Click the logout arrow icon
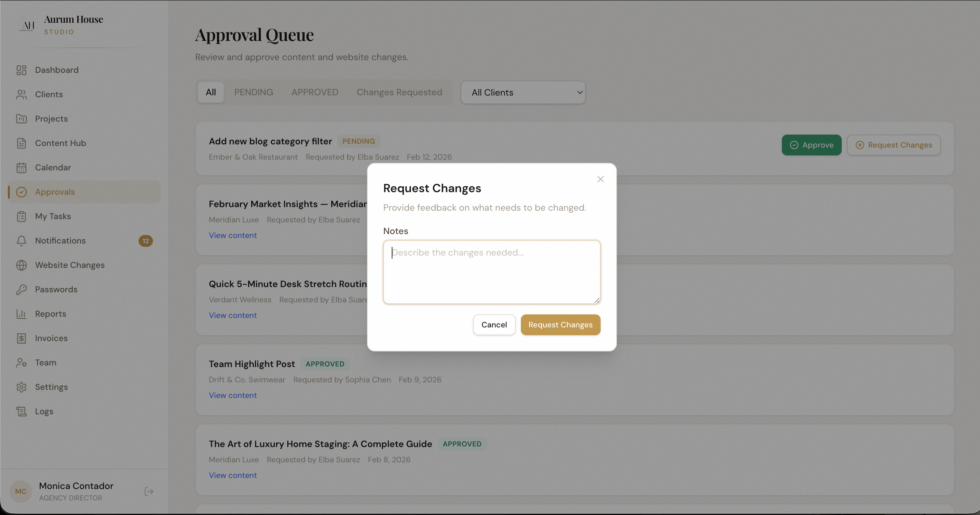This screenshot has height=515, width=980. [149, 492]
